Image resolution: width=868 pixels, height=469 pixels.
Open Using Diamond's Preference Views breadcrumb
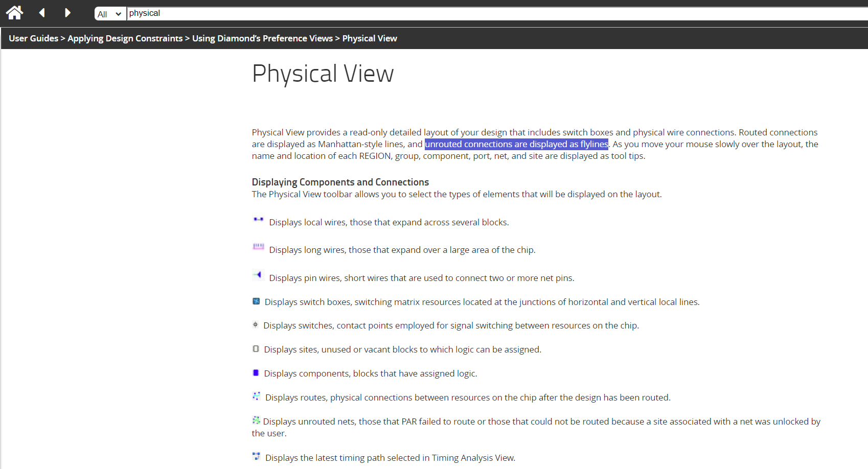pyautogui.click(x=262, y=38)
